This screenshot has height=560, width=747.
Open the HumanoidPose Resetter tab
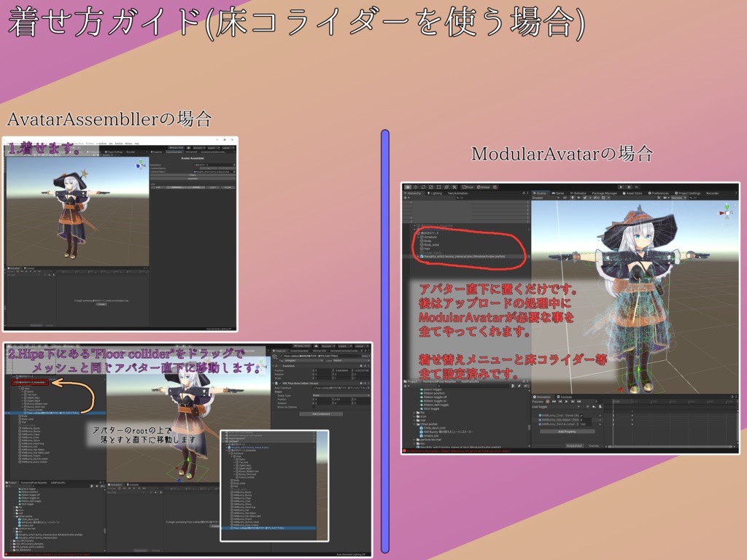tap(439, 381)
